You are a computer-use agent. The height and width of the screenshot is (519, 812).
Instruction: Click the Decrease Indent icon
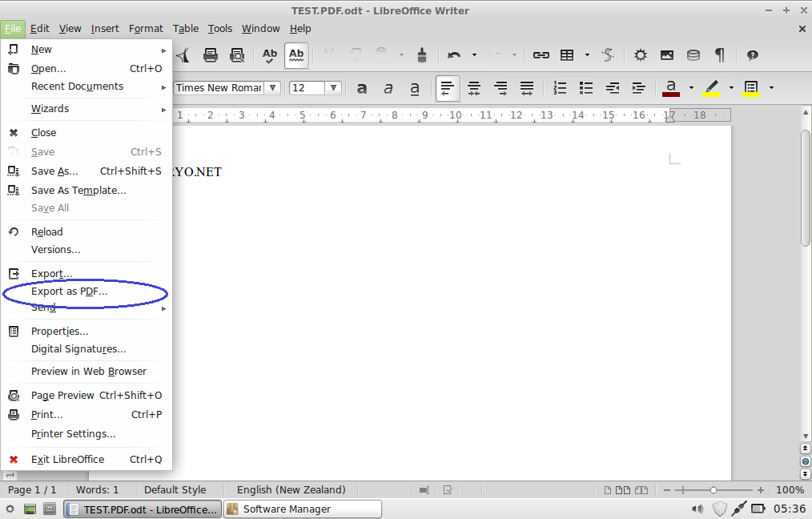(613, 88)
